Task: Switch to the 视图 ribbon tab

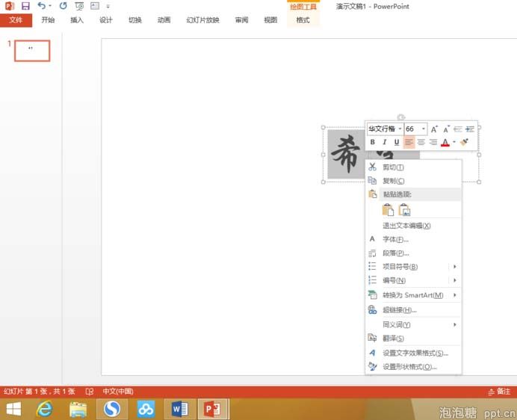Action: [270, 20]
